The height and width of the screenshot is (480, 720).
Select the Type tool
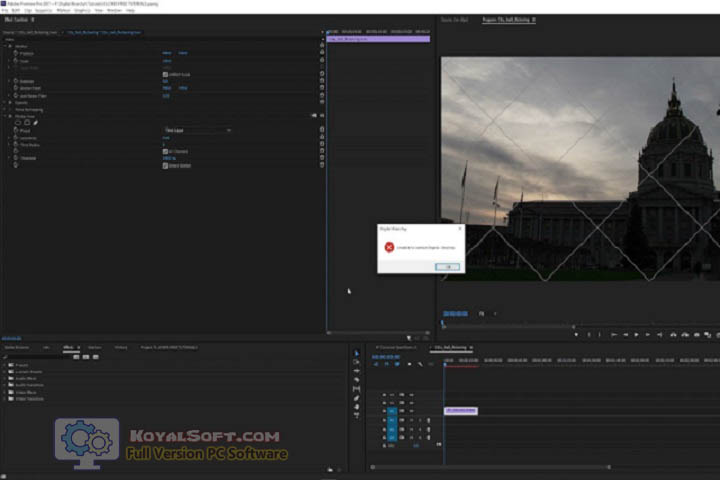point(356,415)
